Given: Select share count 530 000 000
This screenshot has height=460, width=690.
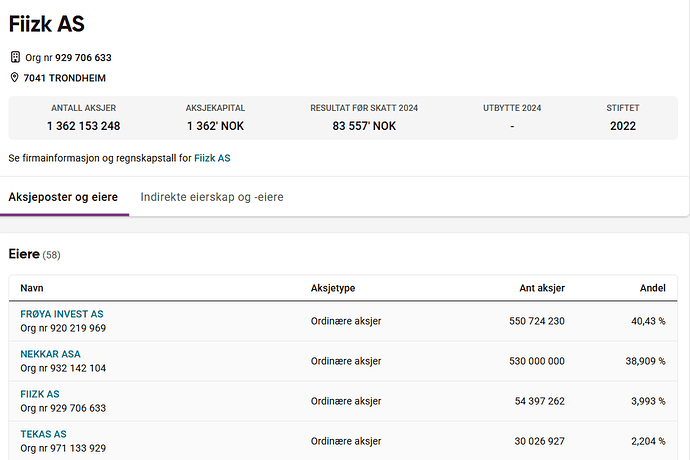Looking at the screenshot, I should click(537, 361).
